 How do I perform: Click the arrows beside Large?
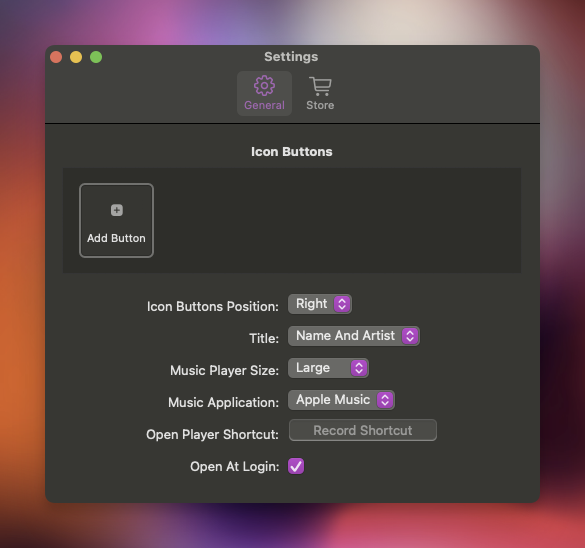point(359,368)
